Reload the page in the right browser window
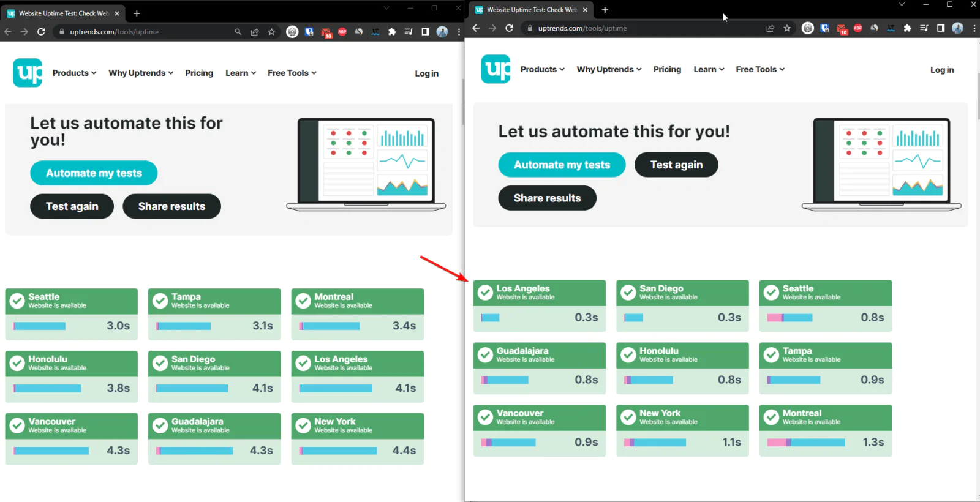 point(509,28)
